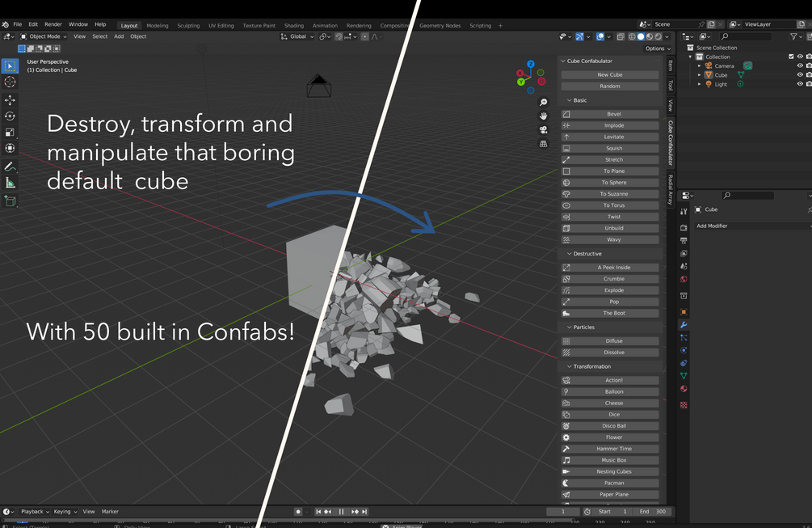Switch to solid viewport shading

click(x=641, y=36)
